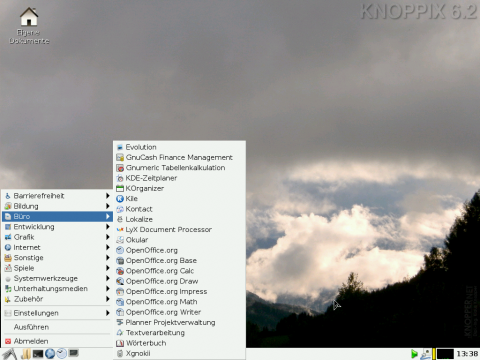Choose Ausführen to run a command
This screenshot has width=480, height=360.
pyautogui.click(x=57, y=327)
